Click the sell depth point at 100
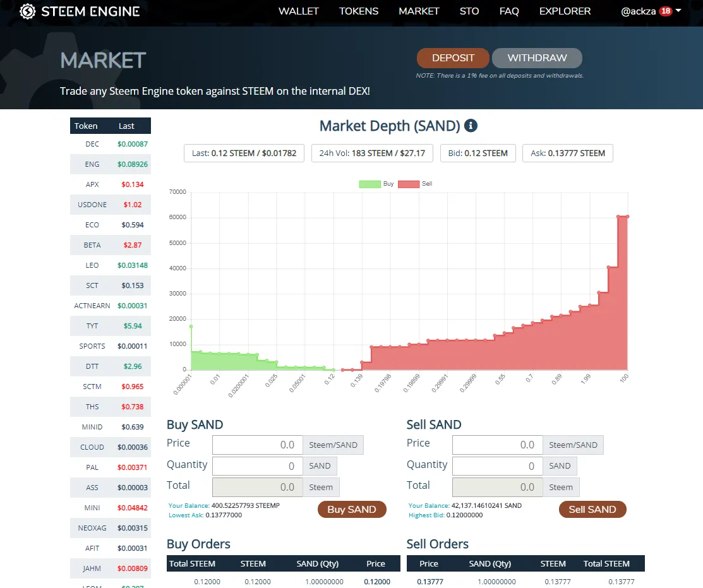The image size is (703, 588). [627, 217]
